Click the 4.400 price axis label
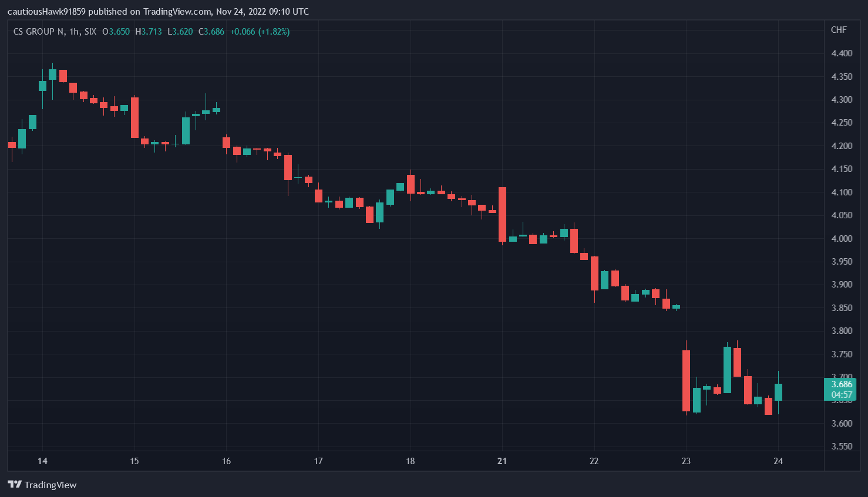Image resolution: width=868 pixels, height=497 pixels. tap(842, 53)
